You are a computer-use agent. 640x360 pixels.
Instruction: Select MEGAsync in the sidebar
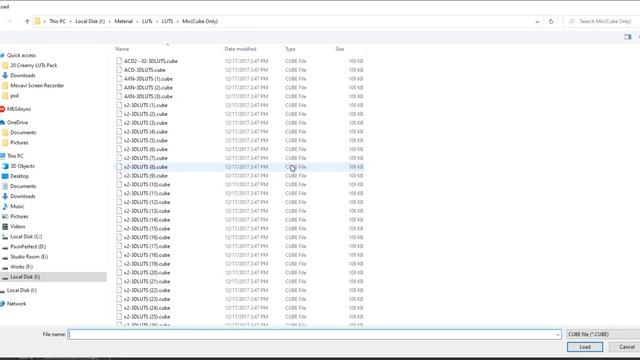coord(19,109)
